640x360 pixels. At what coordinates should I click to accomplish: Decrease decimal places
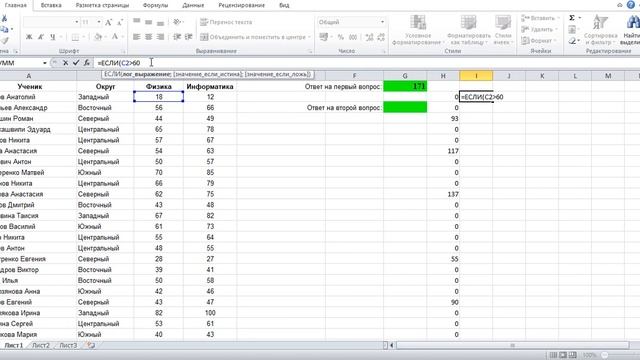point(381,37)
